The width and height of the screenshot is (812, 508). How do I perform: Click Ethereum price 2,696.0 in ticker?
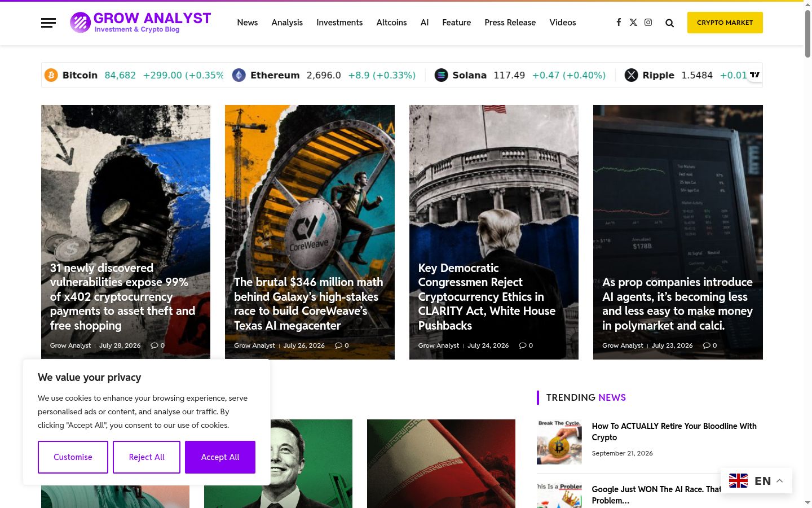(324, 75)
